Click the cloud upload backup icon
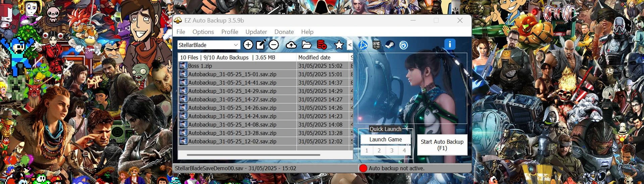Image resolution: width=644 pixels, height=184 pixels. (291, 45)
